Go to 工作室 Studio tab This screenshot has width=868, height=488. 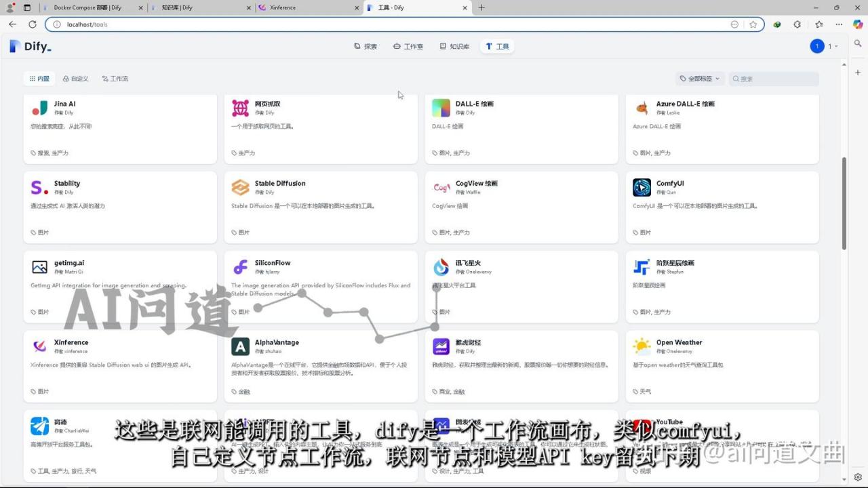pos(408,47)
